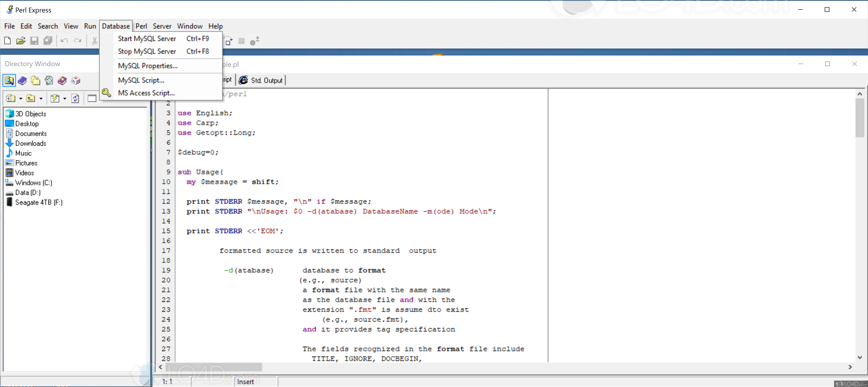Save all open documents
The height and width of the screenshot is (387, 868).
click(48, 40)
